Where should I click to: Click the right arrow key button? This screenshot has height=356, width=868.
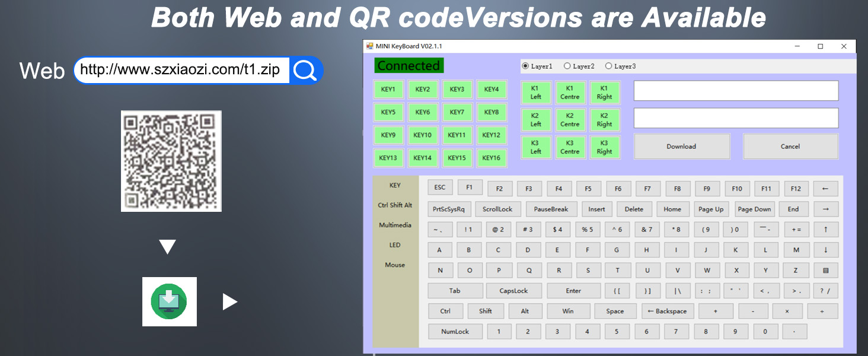click(826, 209)
